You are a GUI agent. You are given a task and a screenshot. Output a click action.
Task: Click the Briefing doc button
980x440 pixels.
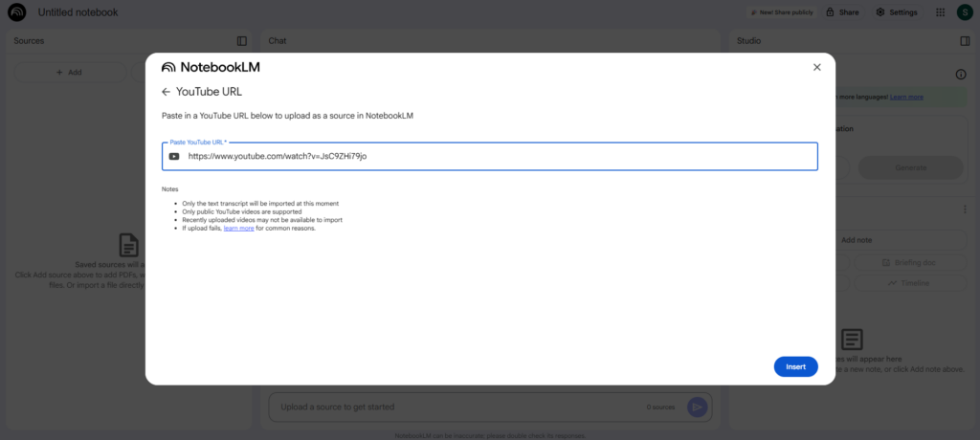(910, 262)
